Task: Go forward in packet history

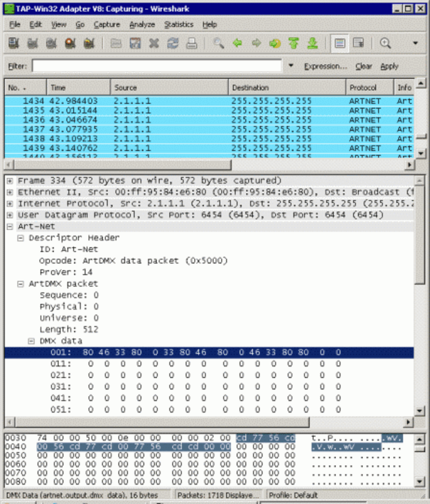Action: (x=256, y=43)
